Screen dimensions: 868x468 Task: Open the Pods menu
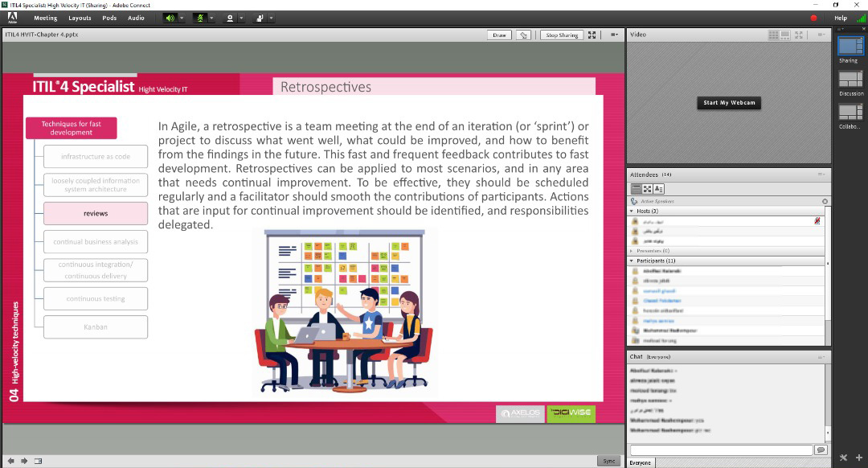109,18
